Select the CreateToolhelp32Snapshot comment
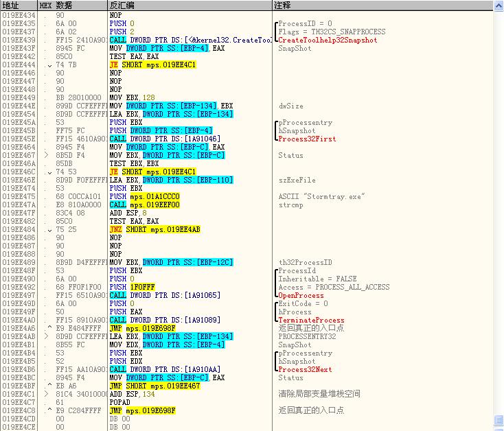Viewport: 504px width, 431px height. pos(328,40)
